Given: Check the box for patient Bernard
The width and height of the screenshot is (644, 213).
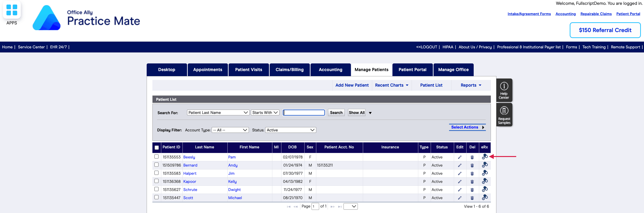Looking at the screenshot, I should (156, 165).
